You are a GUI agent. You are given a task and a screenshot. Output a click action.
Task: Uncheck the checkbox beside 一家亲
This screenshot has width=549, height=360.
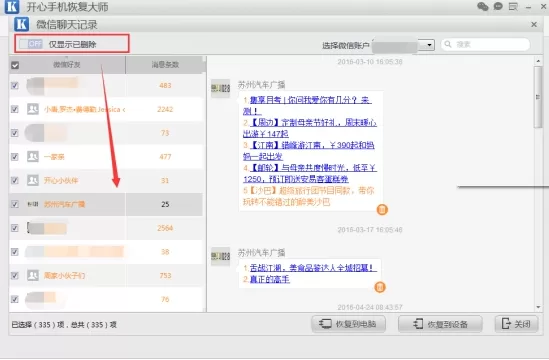[15, 157]
